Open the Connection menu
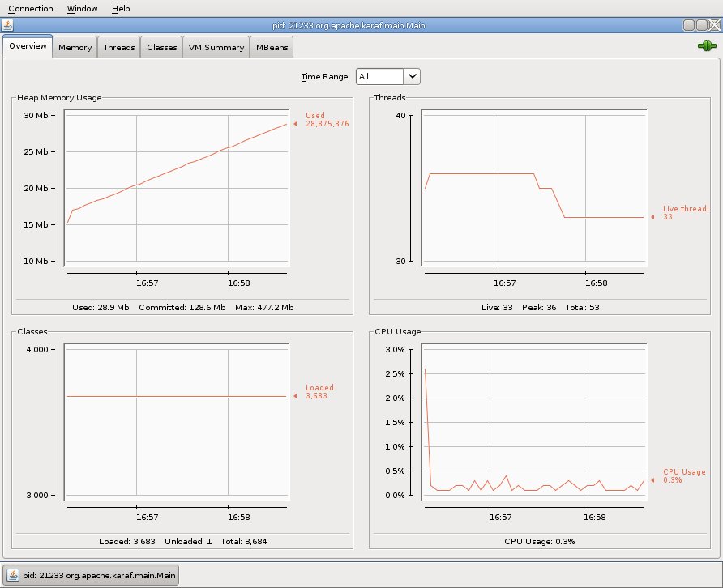723x588 pixels. pos(31,9)
